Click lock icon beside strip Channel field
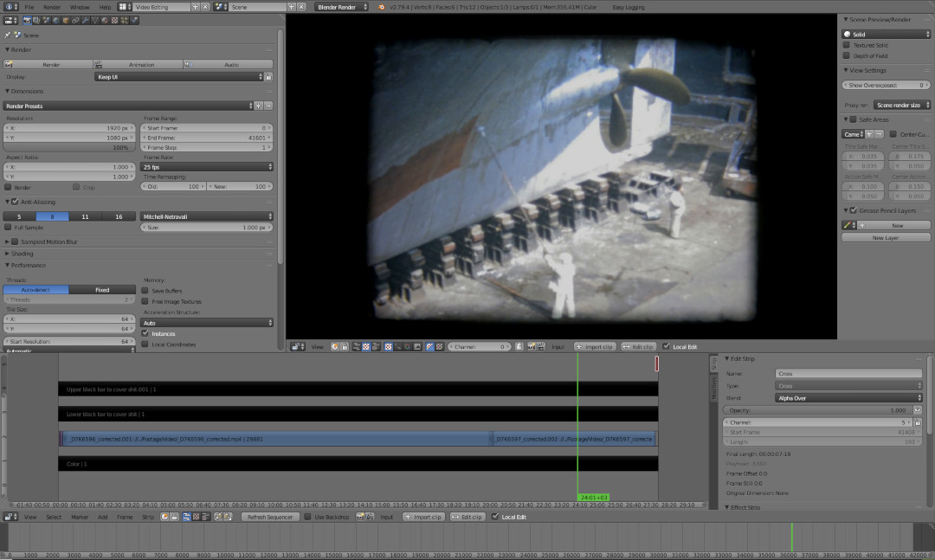Viewport: 935px width, 560px height. coord(918,422)
